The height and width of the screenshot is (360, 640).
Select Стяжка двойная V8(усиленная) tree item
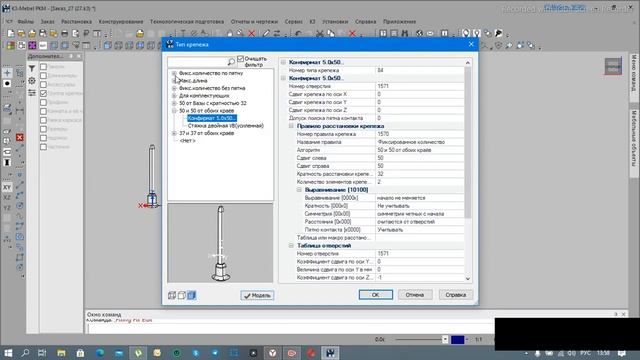point(226,126)
